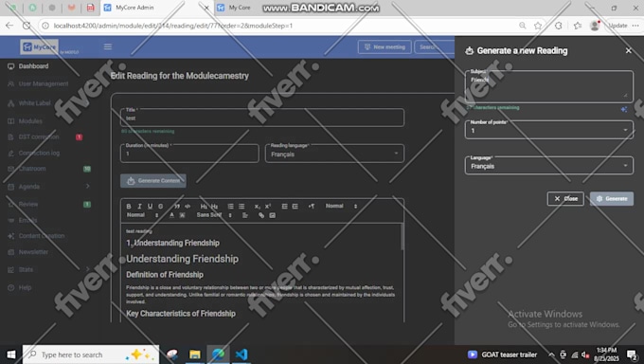Screen dimensions: 644x364
Task: Open the text background color picker
Action: coord(183,215)
